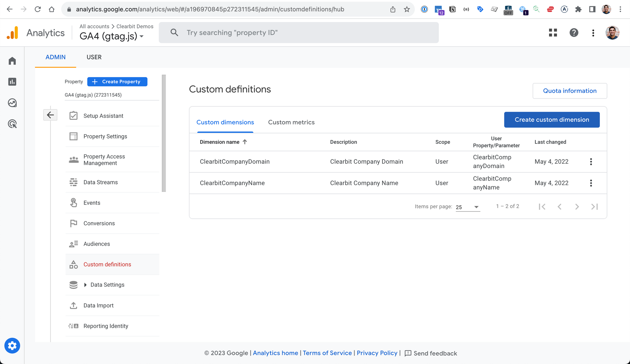Expand the Data Settings section
The image size is (630, 364).
tap(85, 285)
